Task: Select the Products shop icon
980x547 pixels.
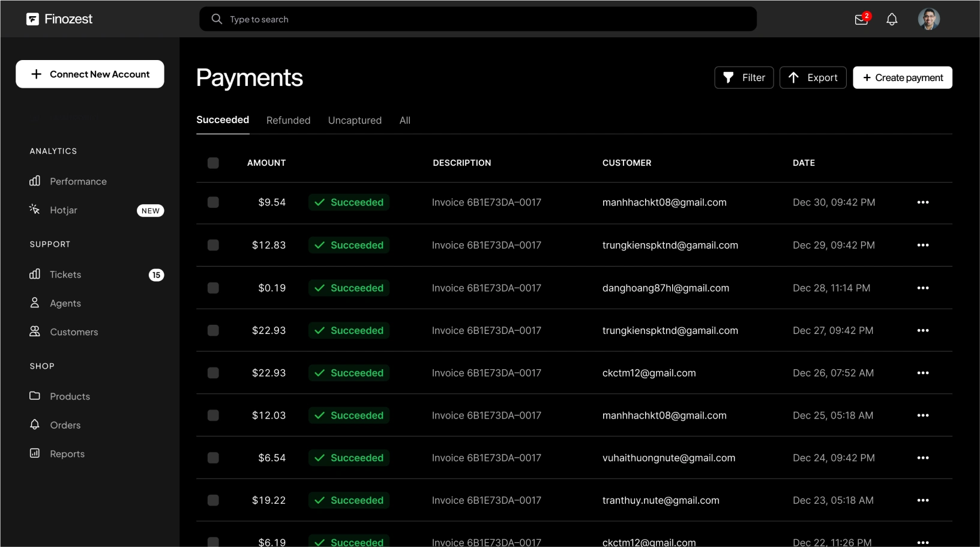Action: click(35, 396)
